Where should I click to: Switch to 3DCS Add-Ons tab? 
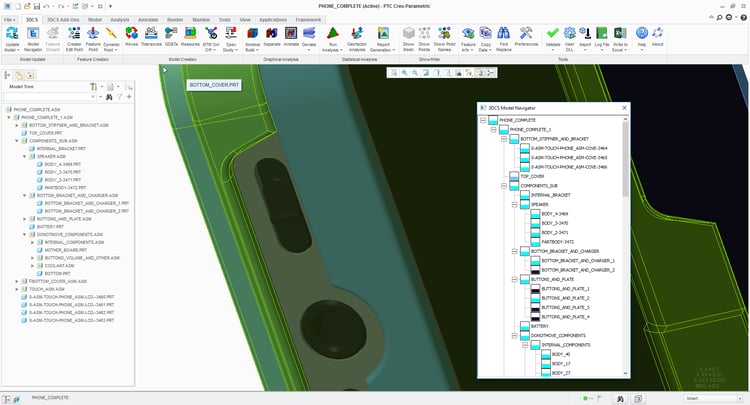[x=63, y=20]
